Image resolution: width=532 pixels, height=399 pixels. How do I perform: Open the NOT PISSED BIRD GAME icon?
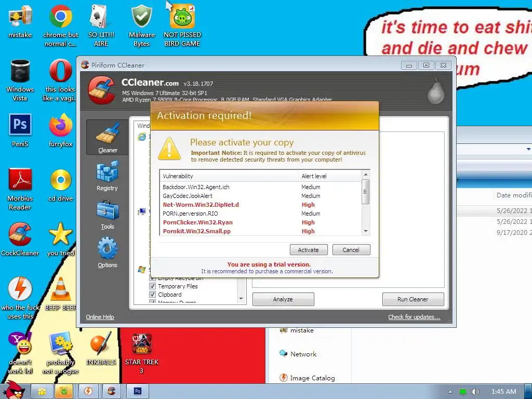tap(182, 25)
